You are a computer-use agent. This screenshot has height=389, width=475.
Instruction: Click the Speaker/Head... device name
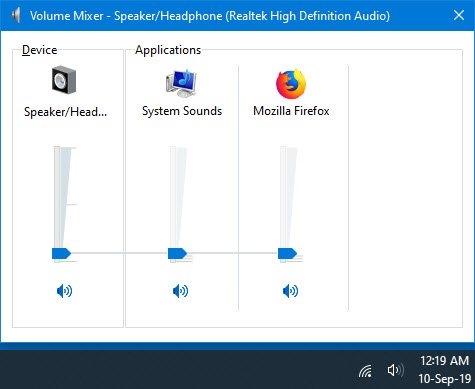(x=65, y=112)
